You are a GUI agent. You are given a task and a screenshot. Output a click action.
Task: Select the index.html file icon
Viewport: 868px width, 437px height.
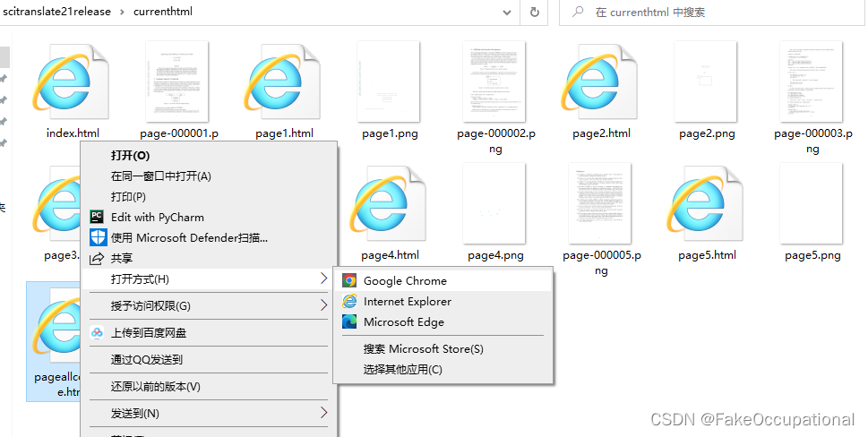(x=71, y=81)
